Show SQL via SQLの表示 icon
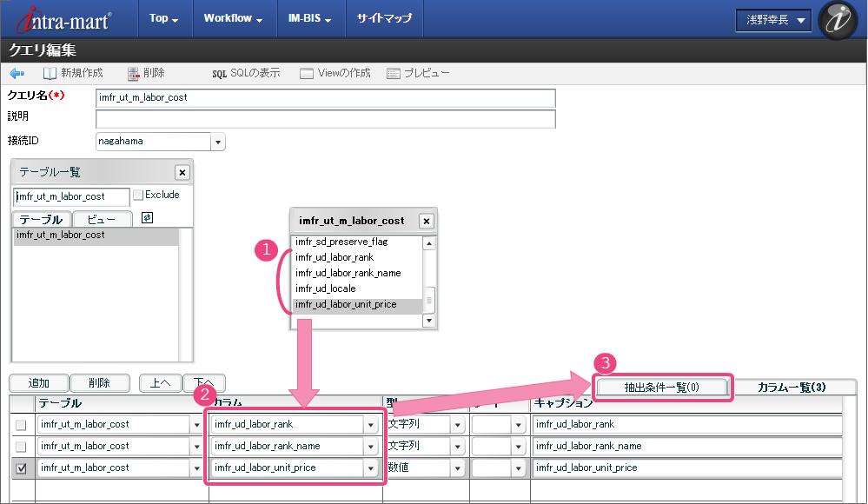 [x=219, y=74]
